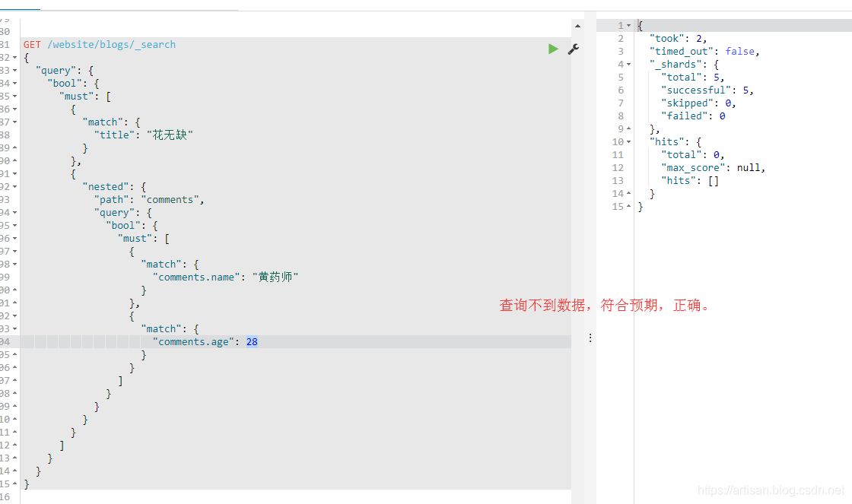The width and height of the screenshot is (852, 504).
Task: Click the editor scroll-up arrow
Action: coord(577,25)
